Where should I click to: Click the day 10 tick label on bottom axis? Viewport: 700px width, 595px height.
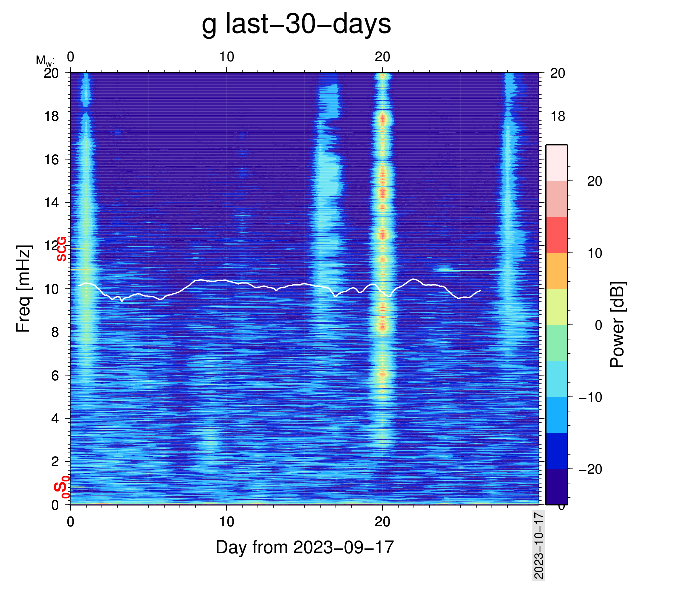226,522
